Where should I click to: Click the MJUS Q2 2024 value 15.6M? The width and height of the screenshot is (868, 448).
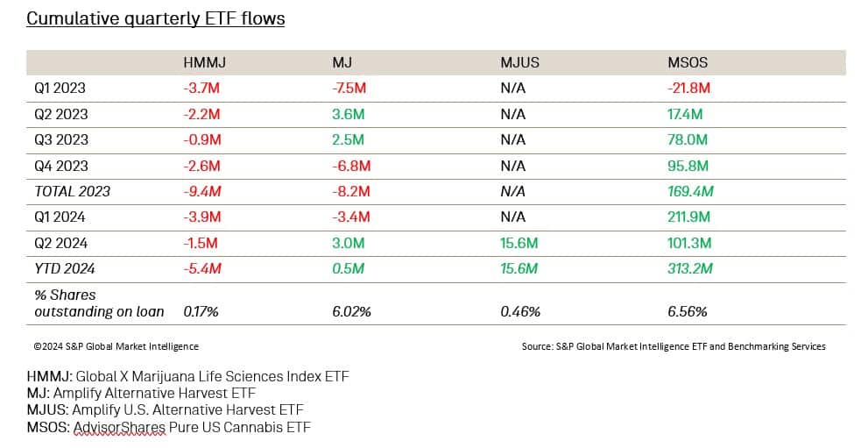coord(519,242)
